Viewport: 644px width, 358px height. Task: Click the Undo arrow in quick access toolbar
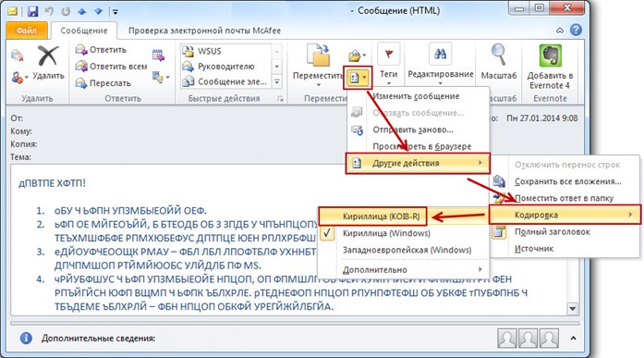tap(49, 11)
